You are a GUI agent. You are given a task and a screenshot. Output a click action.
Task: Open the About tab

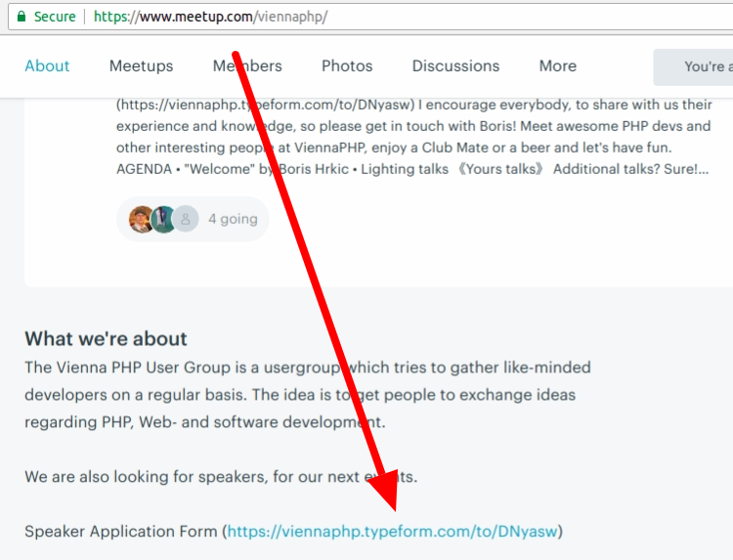tap(47, 65)
